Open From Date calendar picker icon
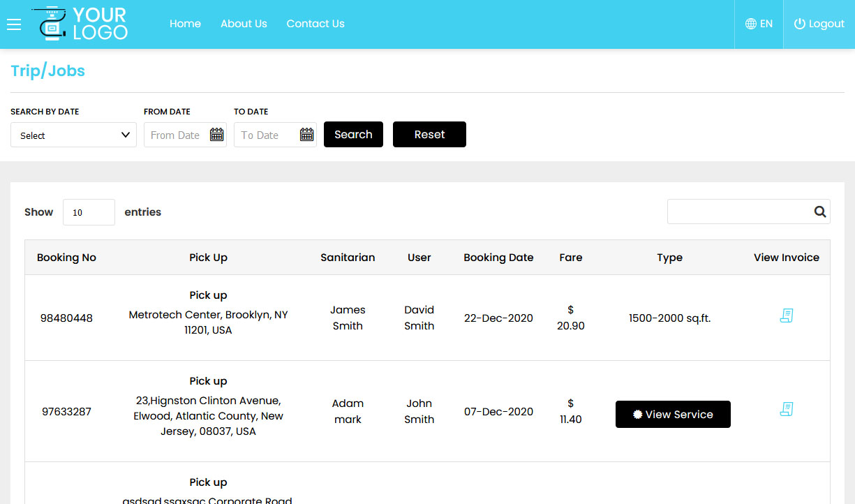 click(x=217, y=135)
